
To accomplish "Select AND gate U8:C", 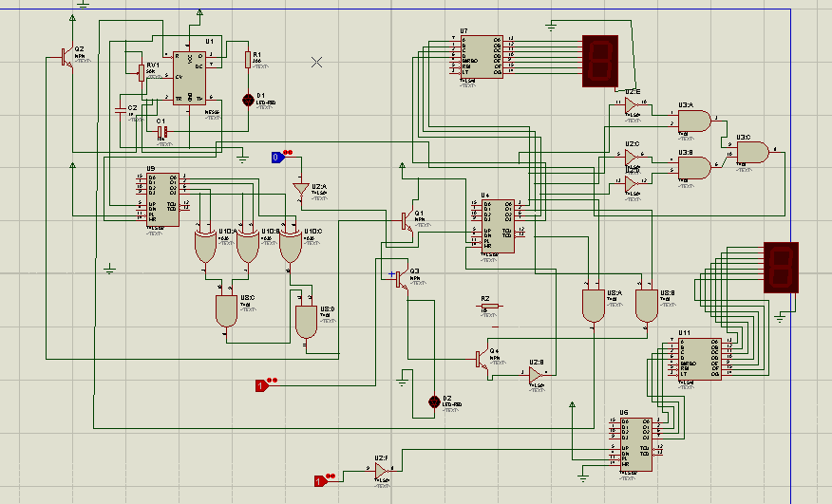I will point(227,311).
